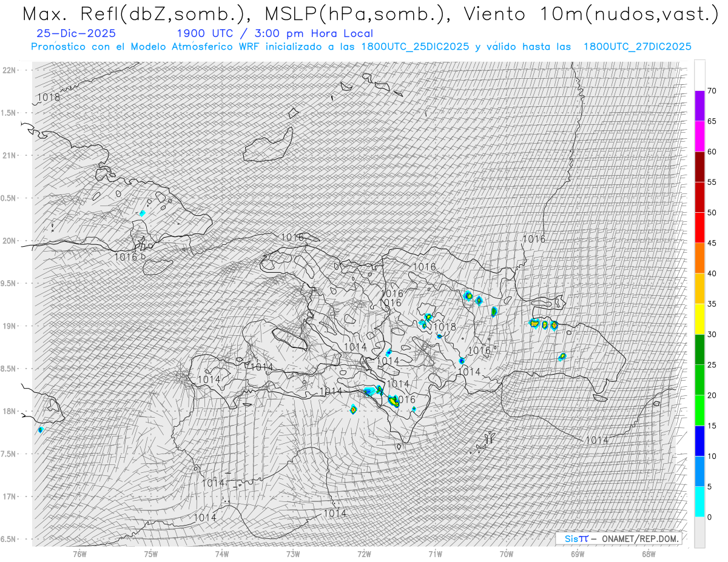Image resolution: width=728 pixels, height=562 pixels.
Task: Click the 40 value on the color scale
Action: [x=712, y=273]
